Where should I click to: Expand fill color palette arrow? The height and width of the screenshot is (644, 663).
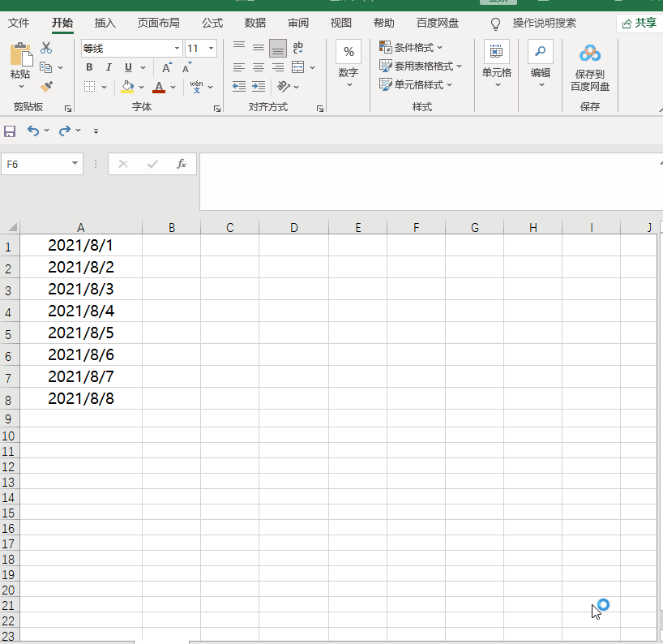pos(142,87)
